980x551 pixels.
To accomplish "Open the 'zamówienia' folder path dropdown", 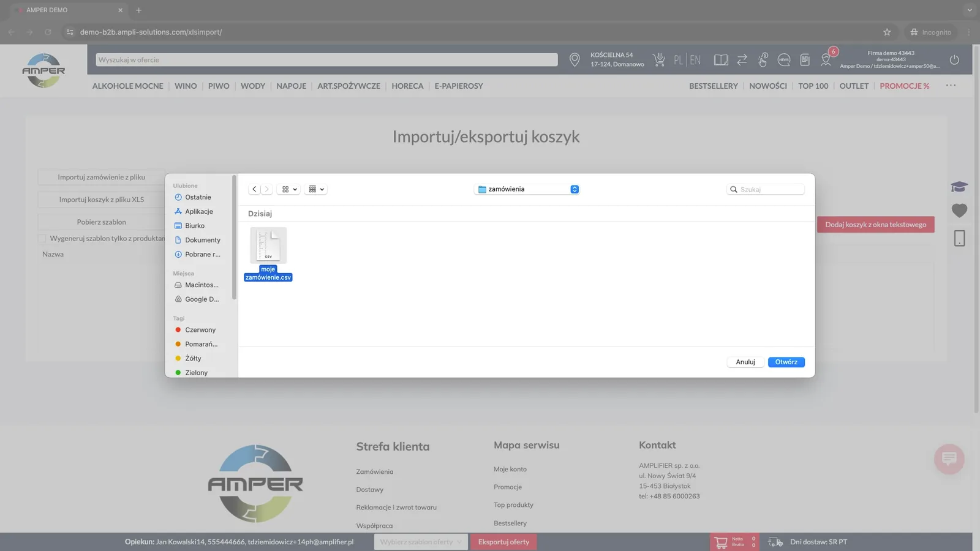I will 527,189.
